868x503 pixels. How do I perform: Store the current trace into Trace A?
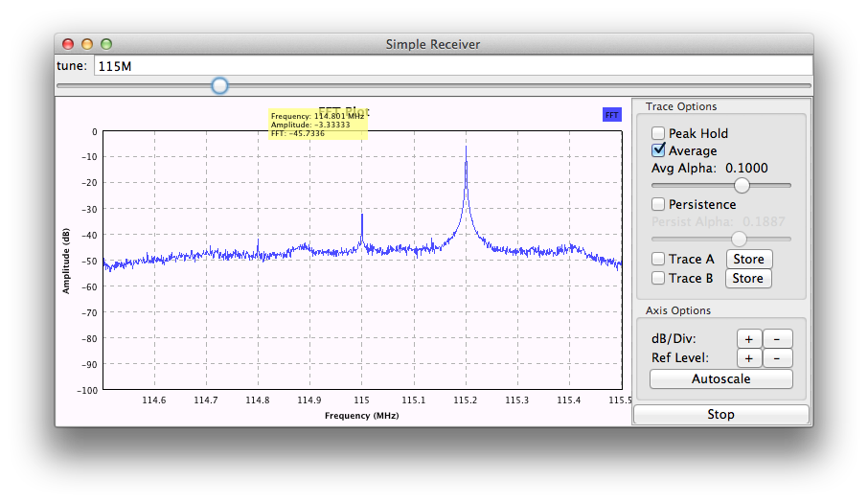pyautogui.click(x=748, y=259)
